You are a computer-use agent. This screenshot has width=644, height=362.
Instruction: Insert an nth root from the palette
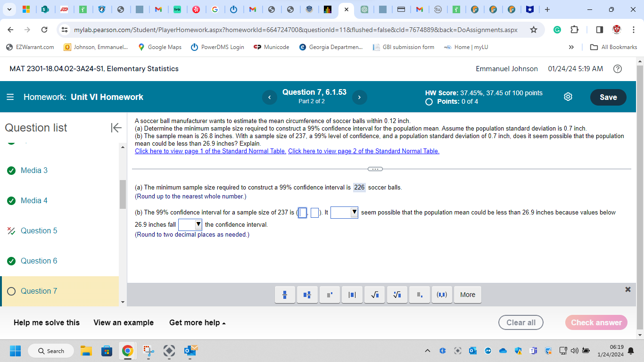pos(396,295)
